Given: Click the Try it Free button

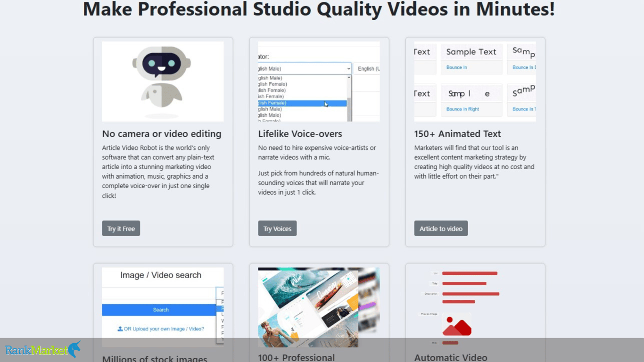Looking at the screenshot, I should [121, 228].
